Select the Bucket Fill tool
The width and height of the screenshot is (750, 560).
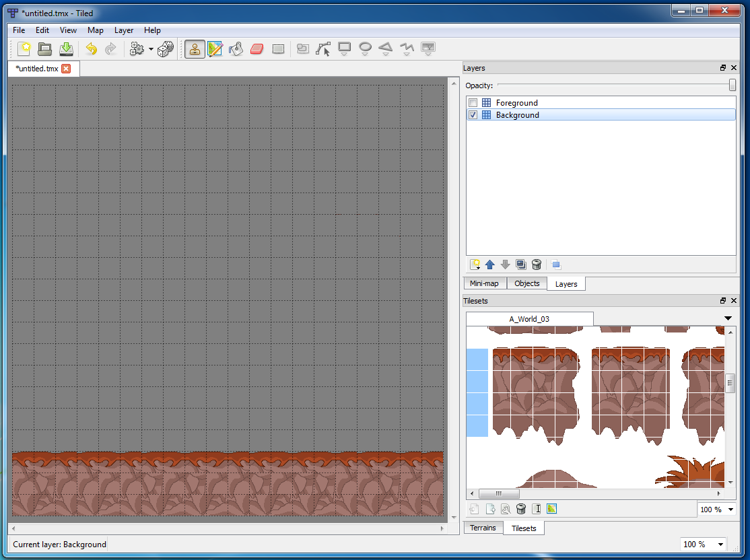[236, 48]
